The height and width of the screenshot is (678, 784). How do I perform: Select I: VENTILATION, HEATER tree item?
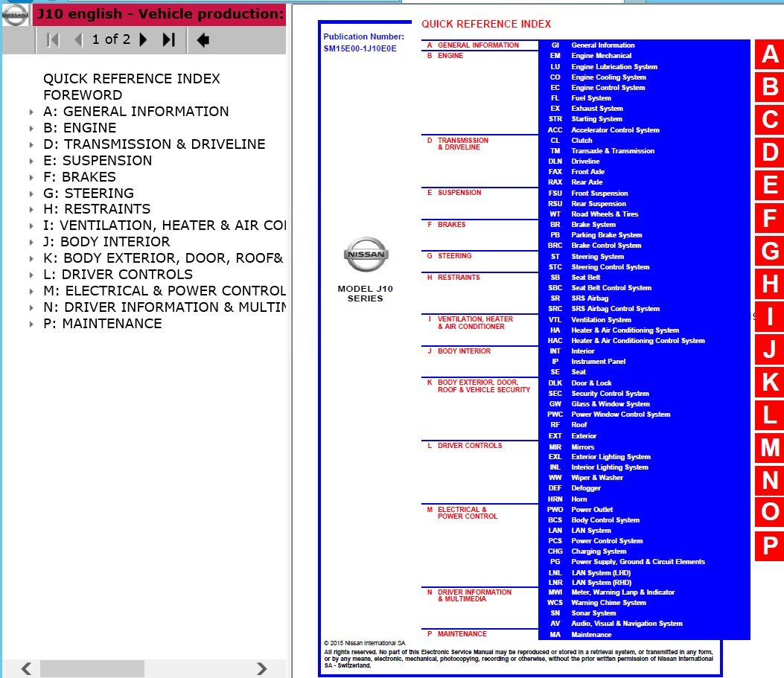click(165, 226)
